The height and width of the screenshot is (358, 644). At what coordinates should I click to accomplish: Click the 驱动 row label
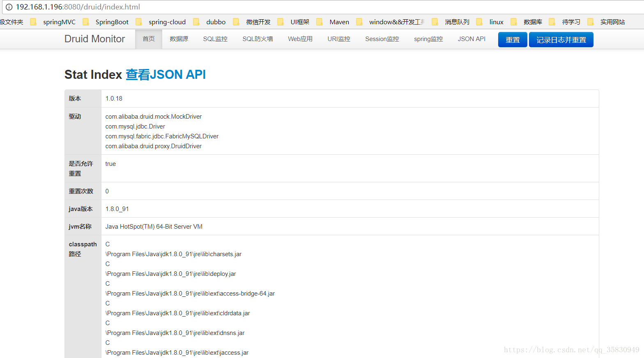coord(75,117)
